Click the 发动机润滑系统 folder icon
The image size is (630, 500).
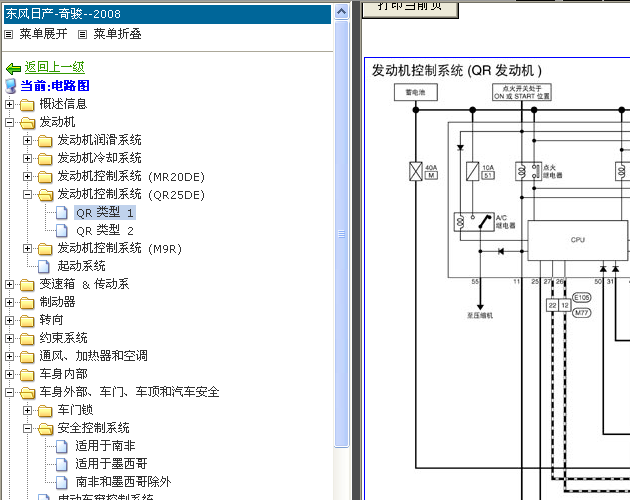pyautogui.click(x=45, y=141)
